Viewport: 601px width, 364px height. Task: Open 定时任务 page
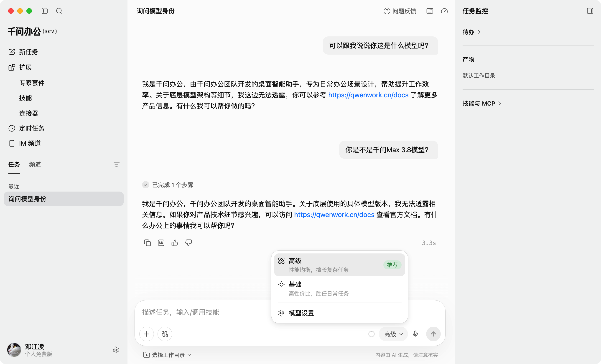click(27, 128)
